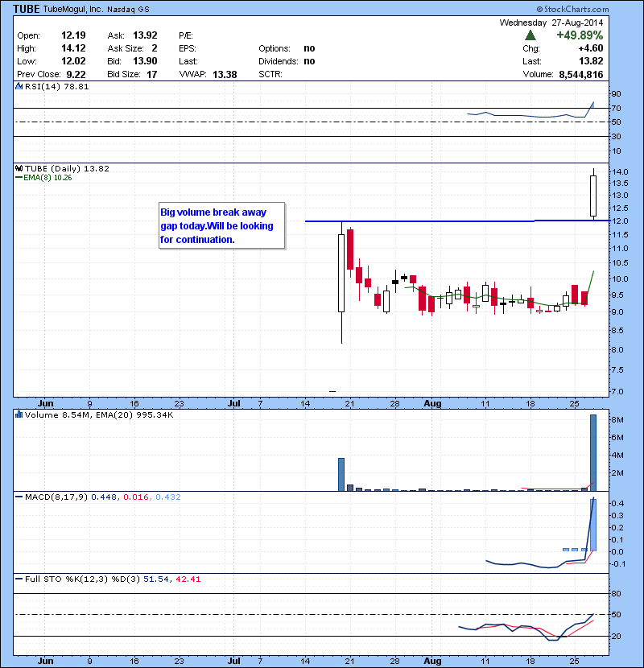This screenshot has height=668, width=644.
Task: Click the Last price 13.82 in header
Action: [x=591, y=61]
